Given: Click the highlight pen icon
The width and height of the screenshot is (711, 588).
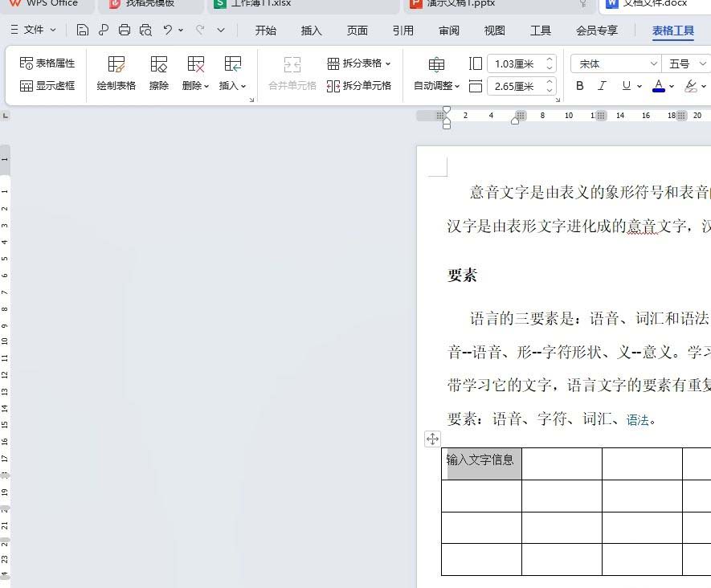Looking at the screenshot, I should 691,86.
